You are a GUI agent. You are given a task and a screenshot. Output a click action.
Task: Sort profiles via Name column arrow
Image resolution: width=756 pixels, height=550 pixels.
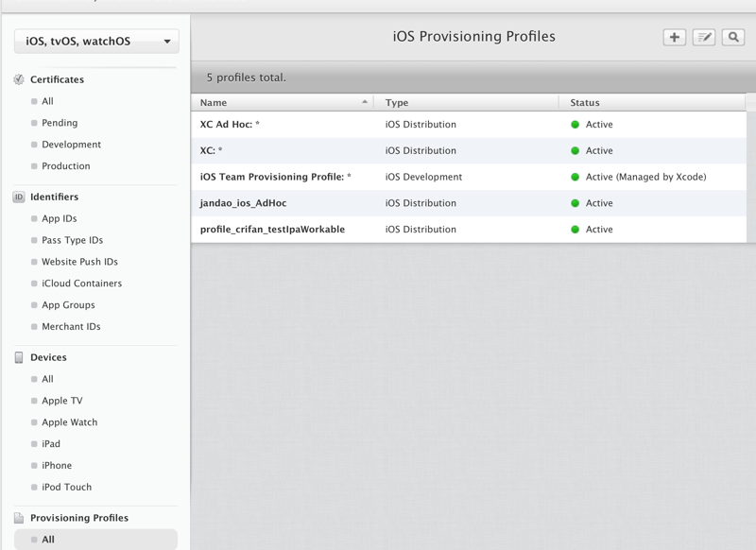tap(365, 102)
